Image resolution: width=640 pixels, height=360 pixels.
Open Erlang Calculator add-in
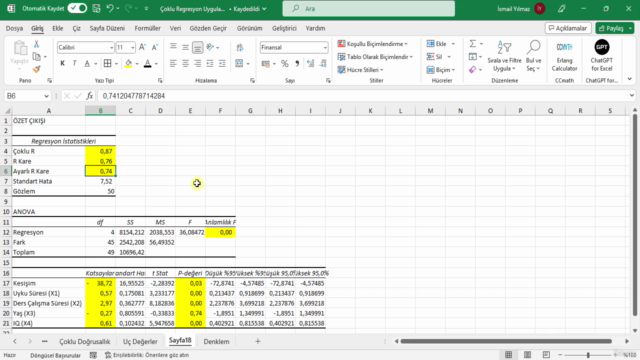[564, 56]
